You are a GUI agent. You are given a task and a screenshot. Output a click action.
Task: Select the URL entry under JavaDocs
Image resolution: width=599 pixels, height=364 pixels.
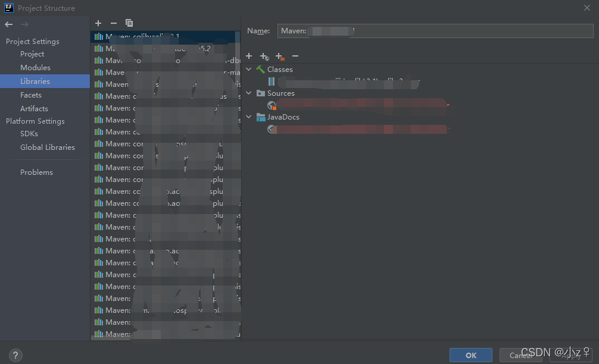tap(358, 129)
